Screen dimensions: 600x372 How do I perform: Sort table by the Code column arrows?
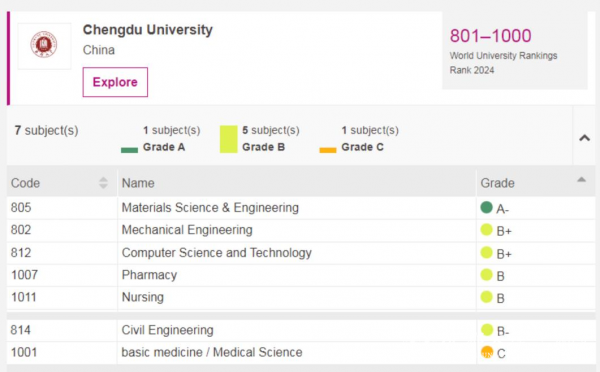103,183
